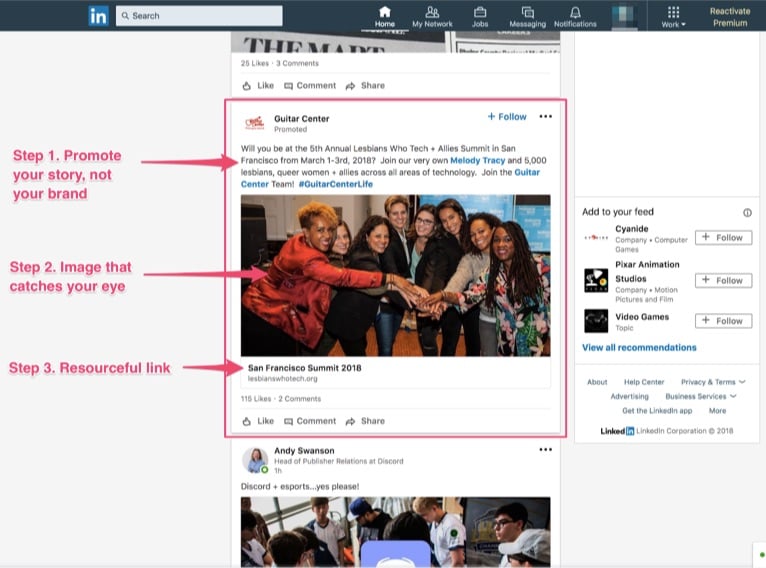Viewport: 766px width, 568px height.
Task: Open San Francisco Summit 2018 link
Action: coord(304,368)
